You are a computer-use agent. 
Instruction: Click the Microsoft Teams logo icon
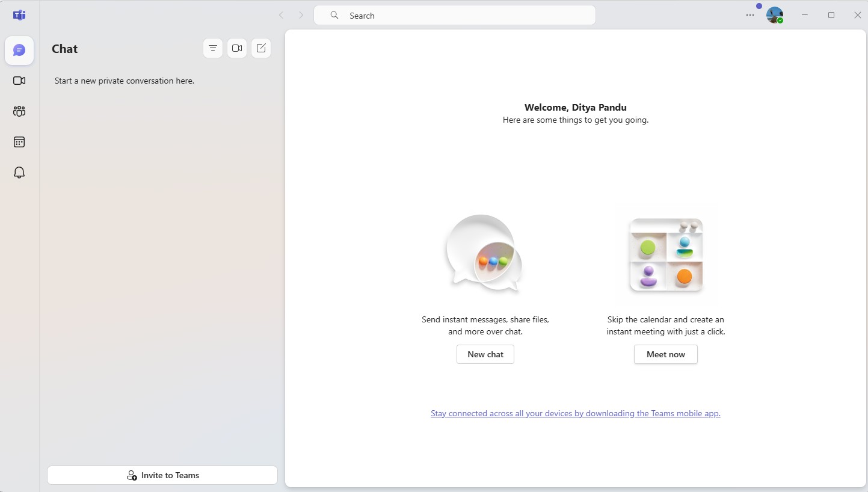(19, 15)
